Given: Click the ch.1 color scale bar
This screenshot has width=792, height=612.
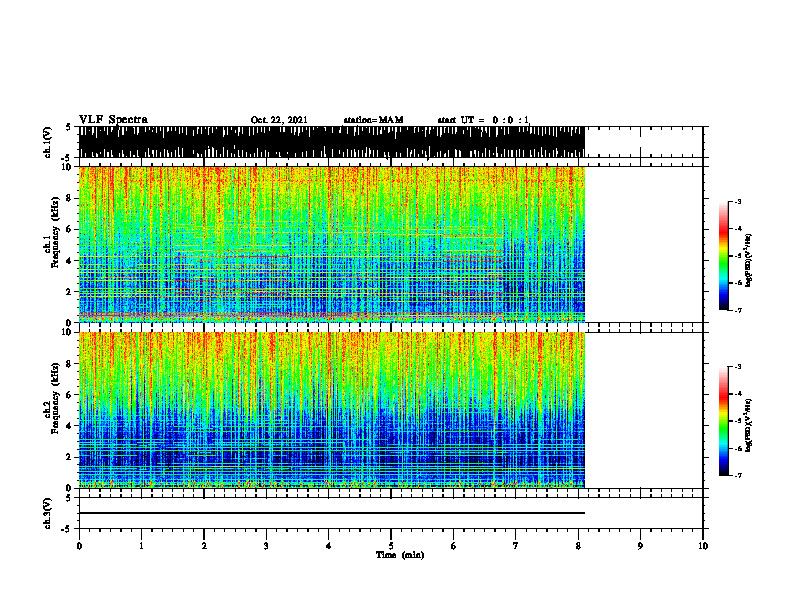Looking at the screenshot, I should (724, 256).
